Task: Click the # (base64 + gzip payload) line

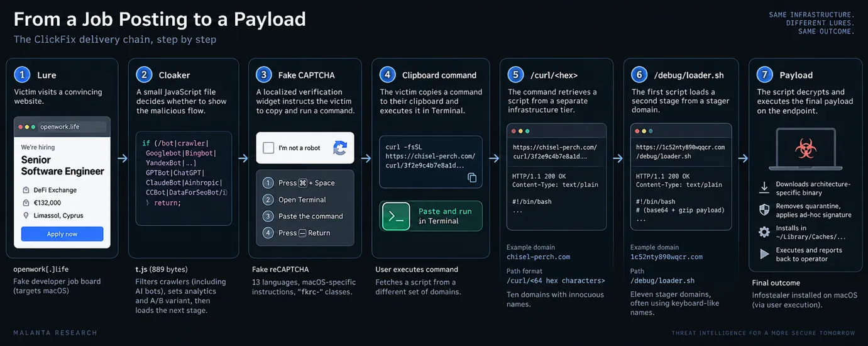Action: point(680,210)
